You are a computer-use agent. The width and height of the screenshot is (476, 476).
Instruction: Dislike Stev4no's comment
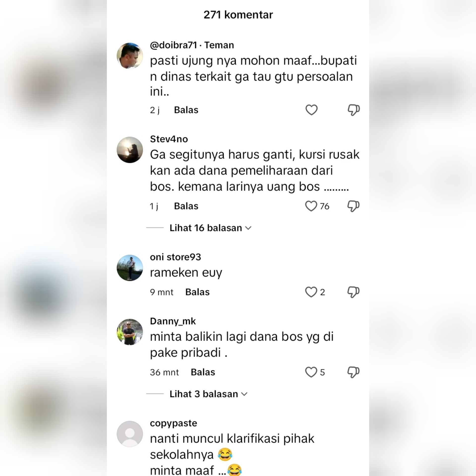coord(354,206)
